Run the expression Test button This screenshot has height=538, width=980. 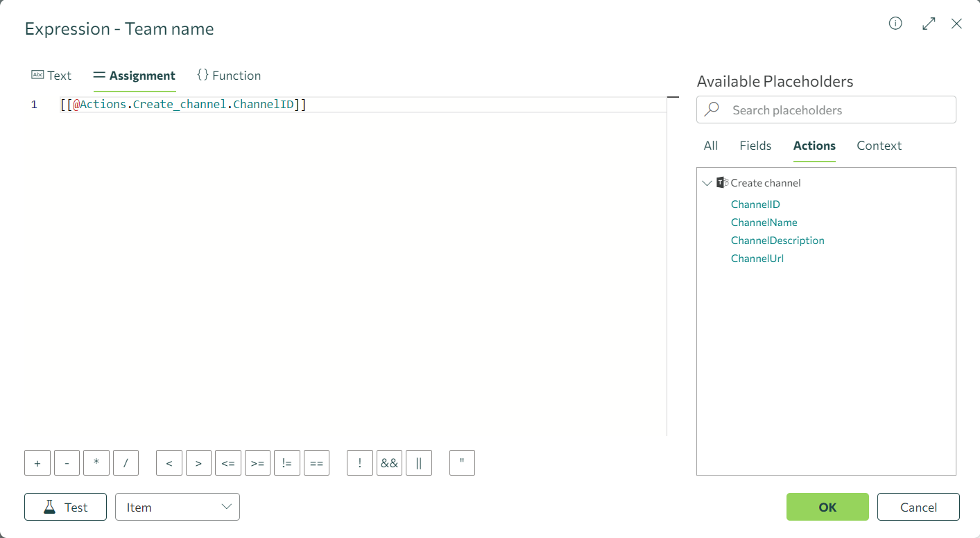click(65, 507)
